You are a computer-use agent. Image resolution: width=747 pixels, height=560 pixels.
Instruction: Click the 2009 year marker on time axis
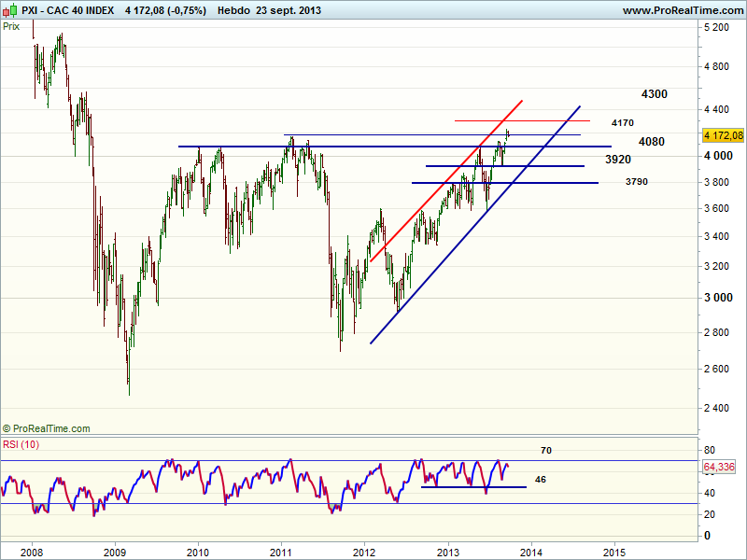pyautogui.click(x=115, y=551)
